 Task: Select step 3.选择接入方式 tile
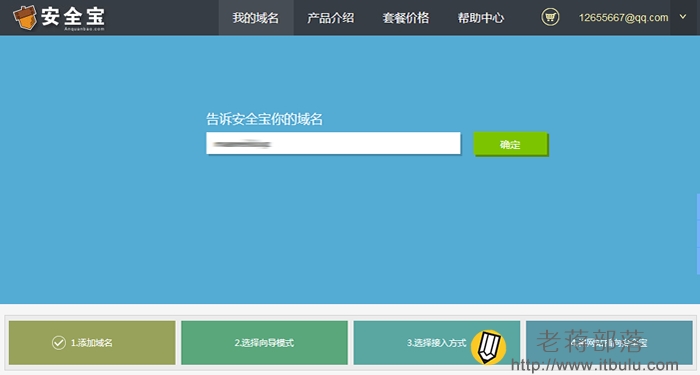click(x=437, y=343)
